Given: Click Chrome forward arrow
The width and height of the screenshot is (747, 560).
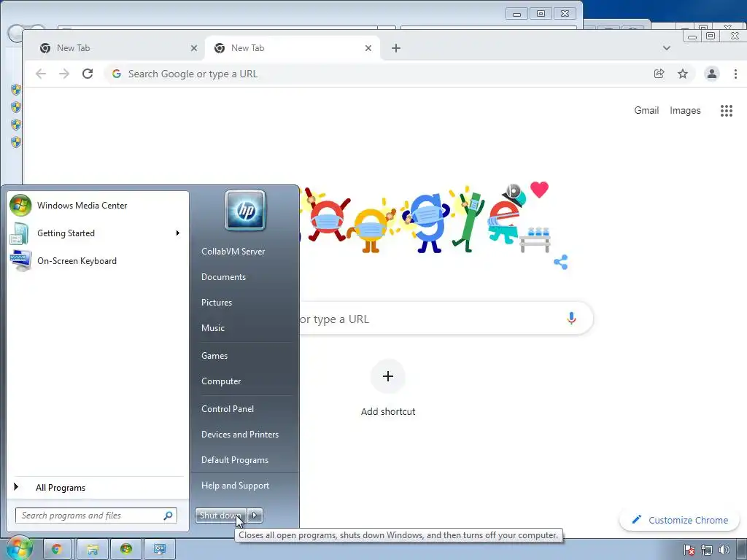Looking at the screenshot, I should coord(64,74).
